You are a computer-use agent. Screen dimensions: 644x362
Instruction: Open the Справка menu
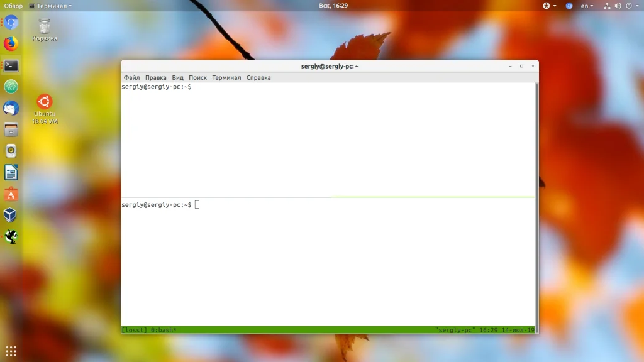pyautogui.click(x=258, y=77)
